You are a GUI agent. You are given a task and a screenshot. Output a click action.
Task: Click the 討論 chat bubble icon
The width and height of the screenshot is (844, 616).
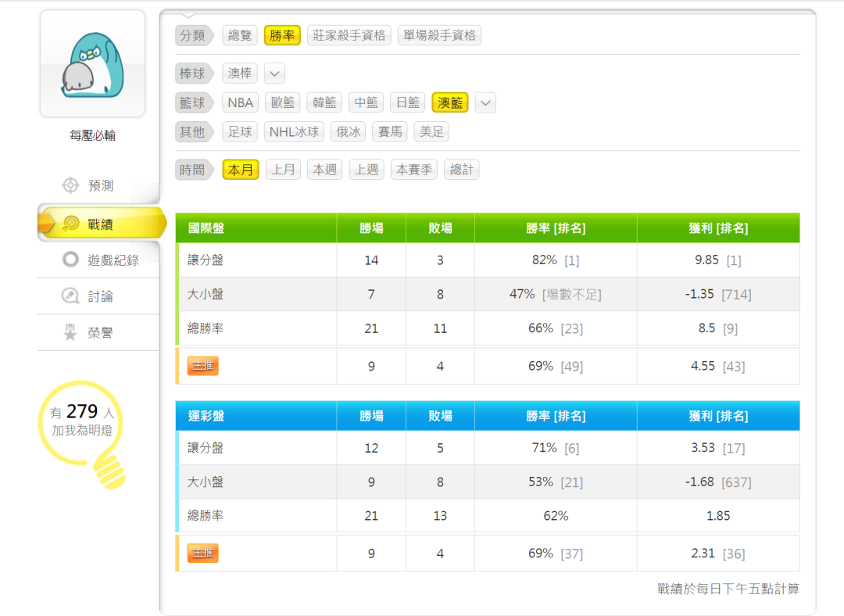click(x=70, y=295)
